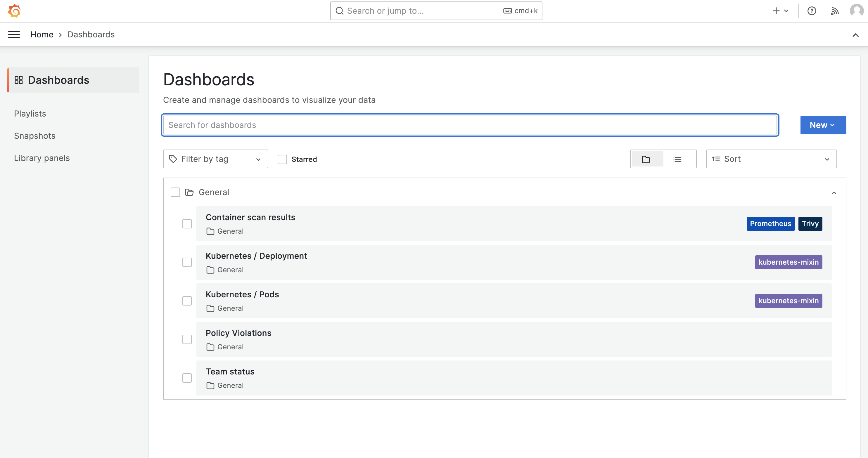The width and height of the screenshot is (868, 458).
Task: Focus the Search for dashboards field
Action: click(470, 125)
